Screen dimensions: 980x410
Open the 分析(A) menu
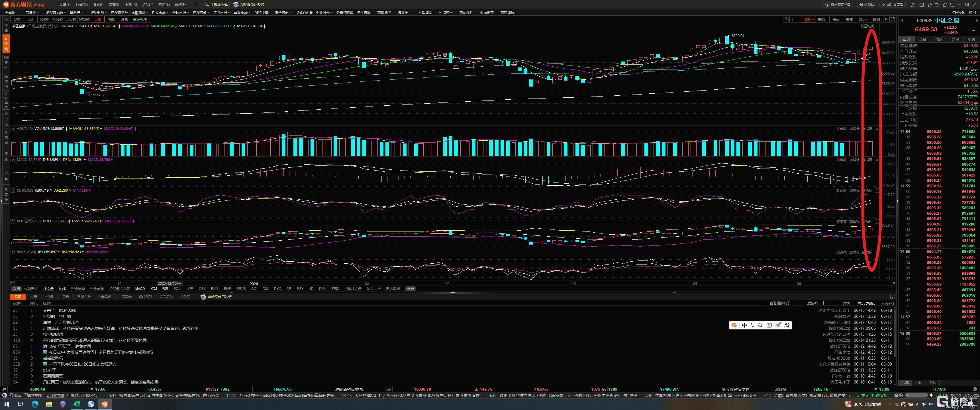click(131, 5)
